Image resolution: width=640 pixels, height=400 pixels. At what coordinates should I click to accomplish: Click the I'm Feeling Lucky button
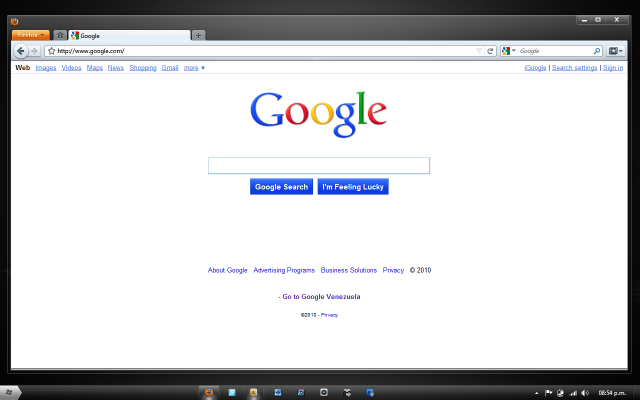353,187
